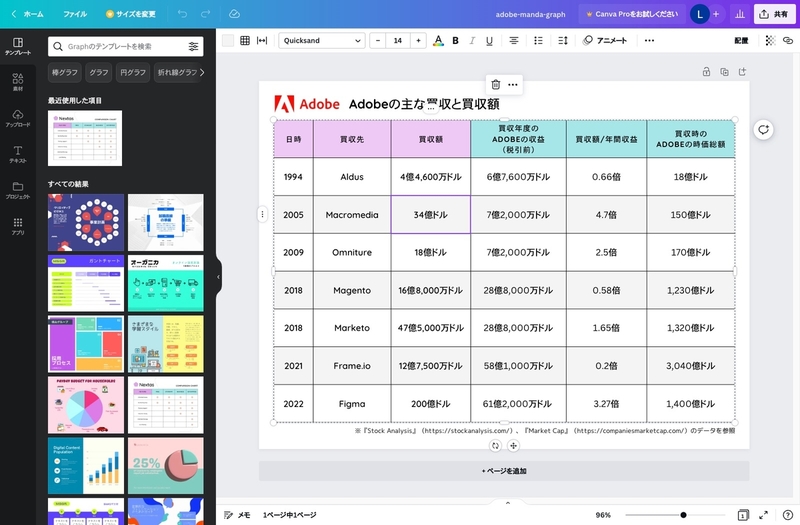
Task: Open more toolbar options ellipsis
Action: [x=649, y=40]
